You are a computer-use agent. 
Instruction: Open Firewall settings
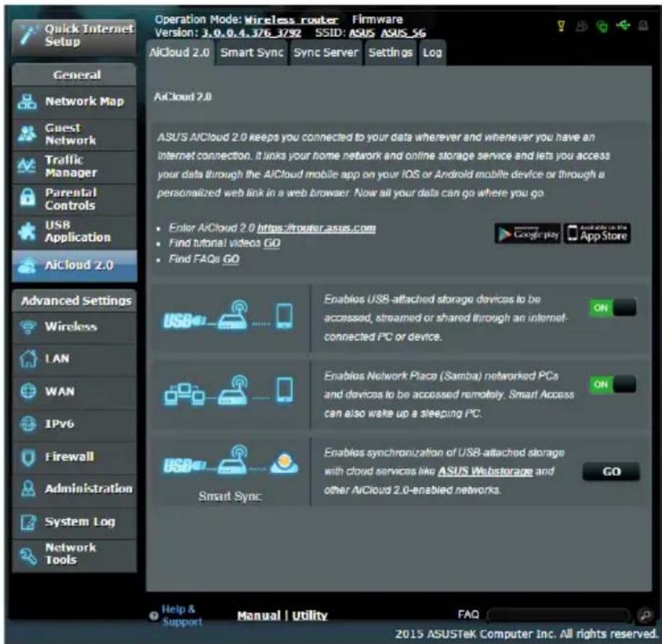pos(74,457)
